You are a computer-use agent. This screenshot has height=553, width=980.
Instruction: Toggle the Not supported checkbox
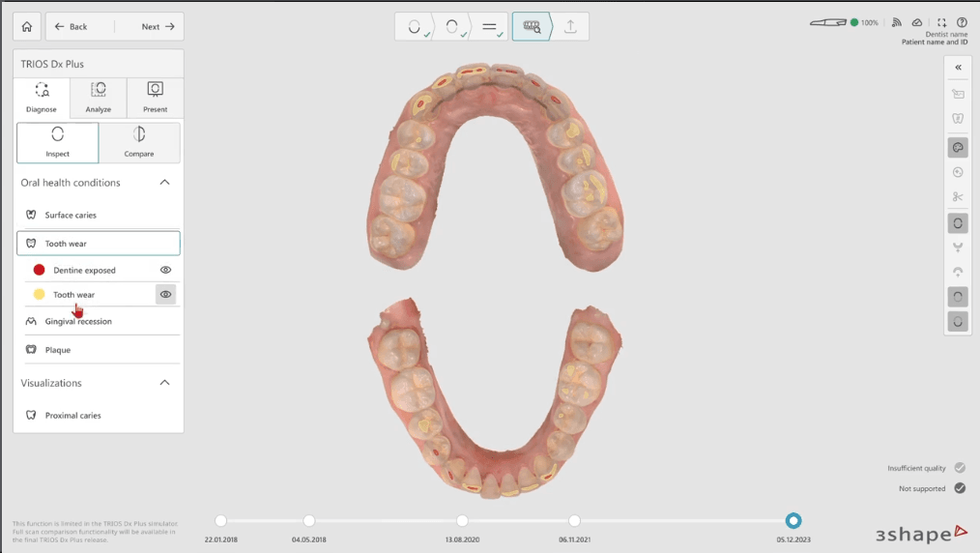960,488
